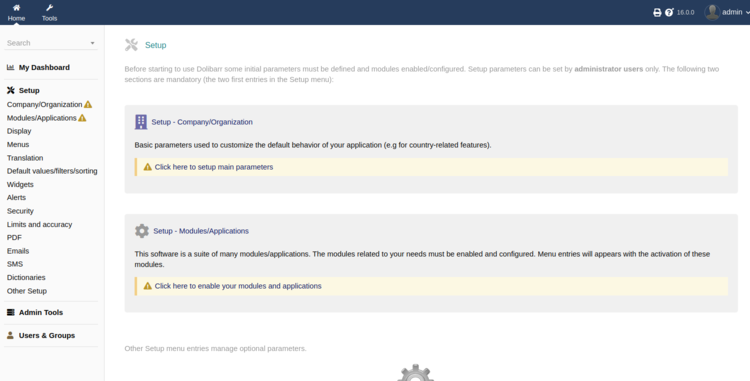Click warning icon in setup main parameters notice
Viewport: 750px width, 381px height.
(x=147, y=167)
